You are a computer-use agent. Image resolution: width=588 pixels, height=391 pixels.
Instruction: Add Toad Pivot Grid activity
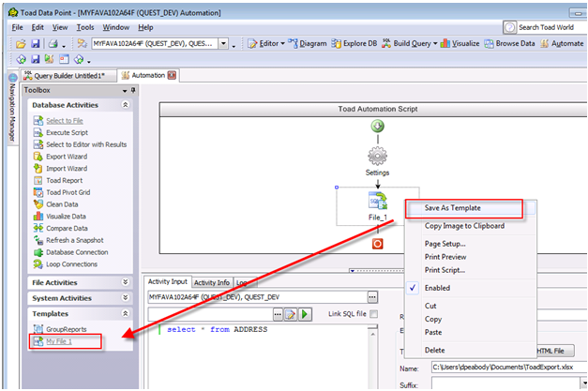(62, 193)
